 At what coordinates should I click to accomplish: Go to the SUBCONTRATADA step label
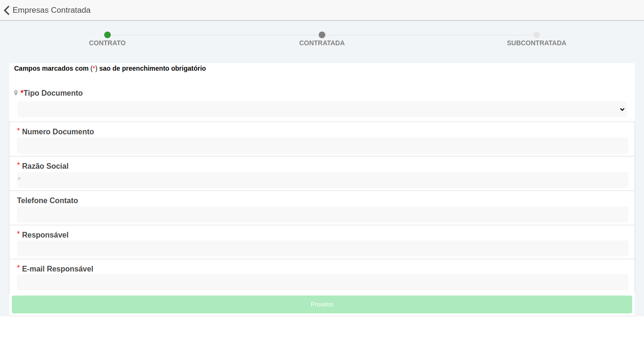[x=537, y=43]
